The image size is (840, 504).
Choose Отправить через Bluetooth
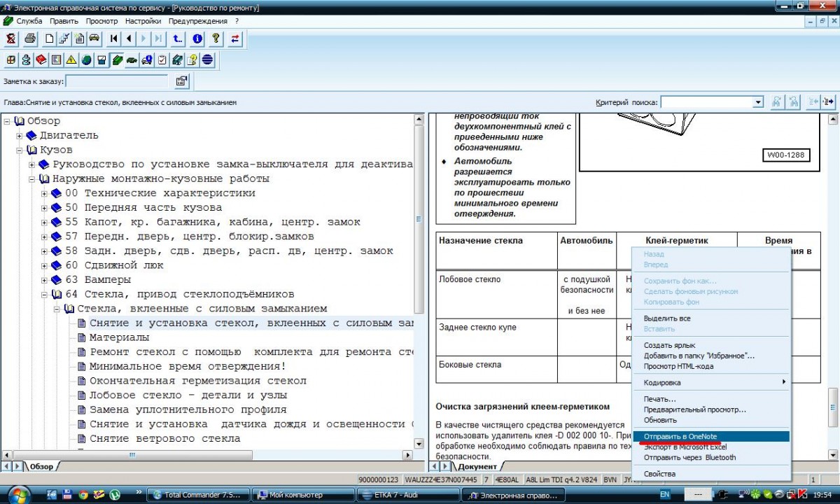coord(710,457)
